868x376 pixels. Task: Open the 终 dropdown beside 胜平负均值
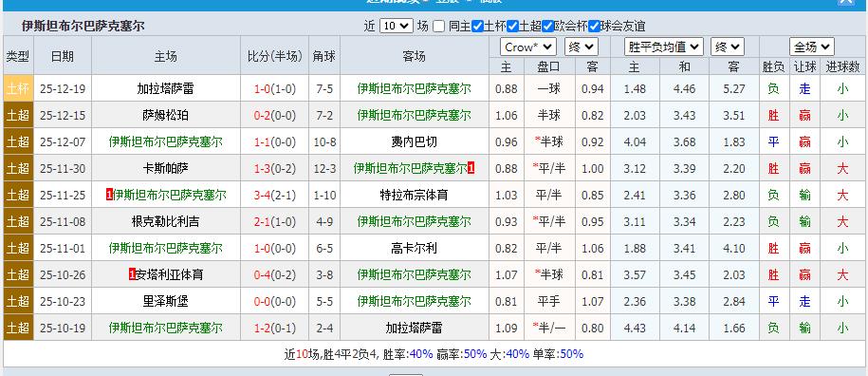tap(728, 47)
